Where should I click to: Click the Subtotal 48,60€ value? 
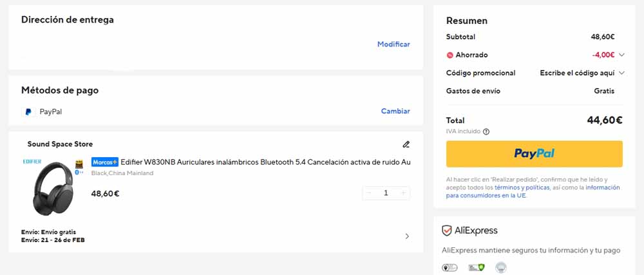point(603,37)
